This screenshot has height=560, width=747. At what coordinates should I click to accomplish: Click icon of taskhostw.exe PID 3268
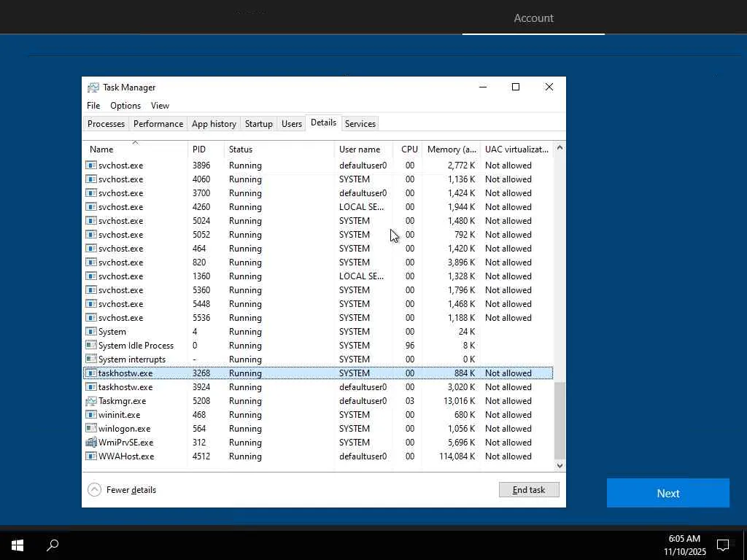point(91,373)
